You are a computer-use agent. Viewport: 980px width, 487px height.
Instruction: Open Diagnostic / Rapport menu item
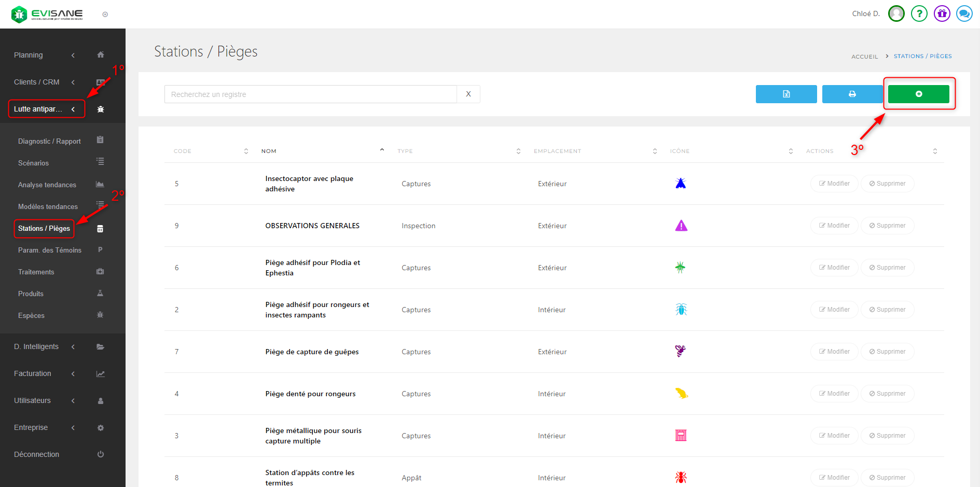click(x=49, y=141)
